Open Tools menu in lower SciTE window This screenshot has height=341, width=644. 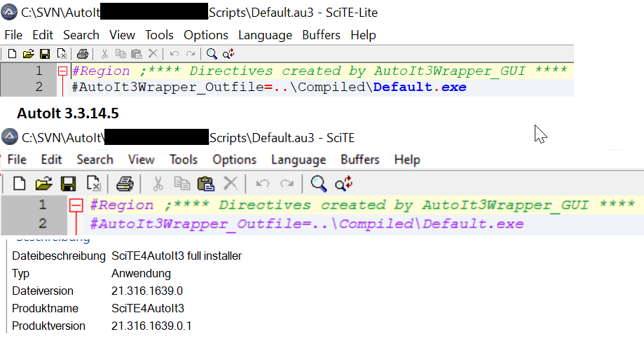click(x=184, y=160)
